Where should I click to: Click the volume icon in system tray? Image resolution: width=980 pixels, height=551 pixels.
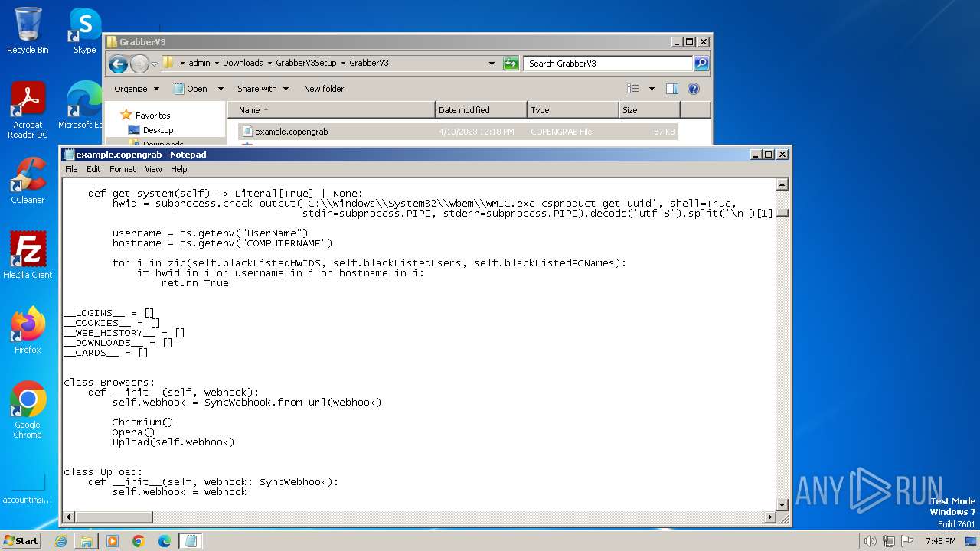click(x=870, y=541)
